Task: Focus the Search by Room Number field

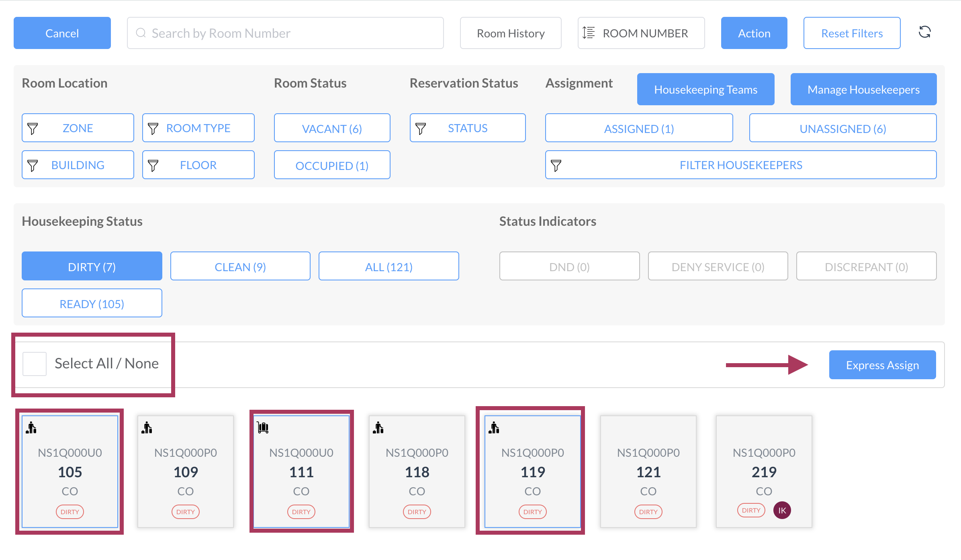Action: tap(285, 33)
